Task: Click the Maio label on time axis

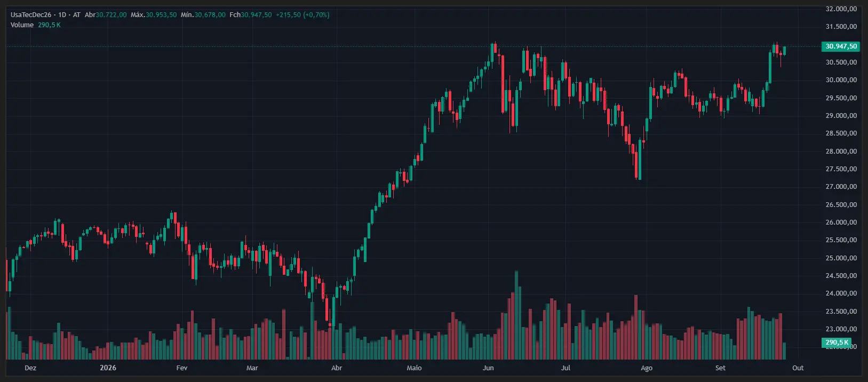Action: (414, 368)
